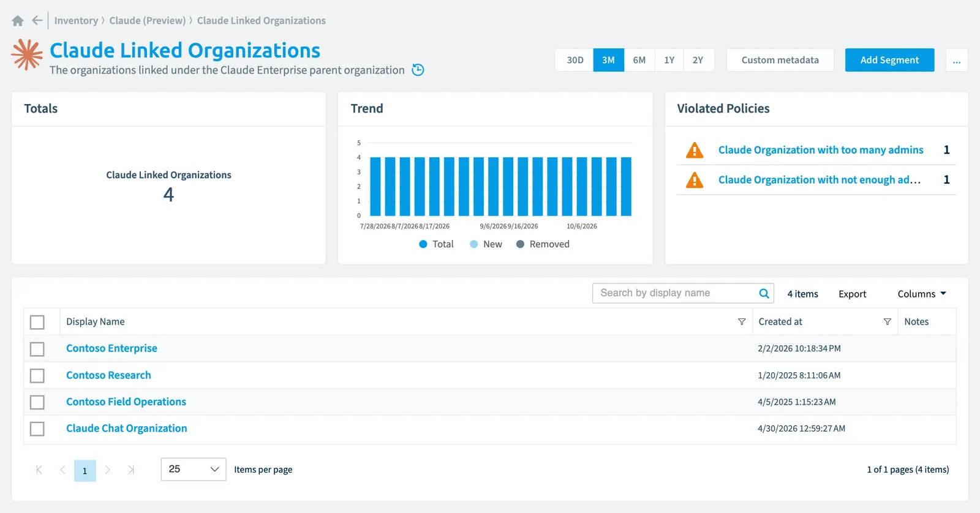Click the Custom metadata button
This screenshot has height=513, width=980.
780,60
